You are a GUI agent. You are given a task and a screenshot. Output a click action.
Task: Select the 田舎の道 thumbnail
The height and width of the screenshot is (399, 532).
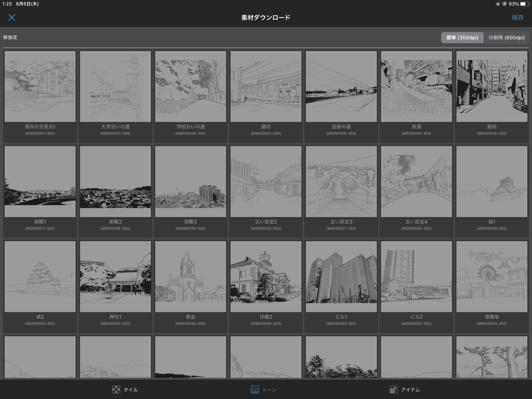point(341,86)
